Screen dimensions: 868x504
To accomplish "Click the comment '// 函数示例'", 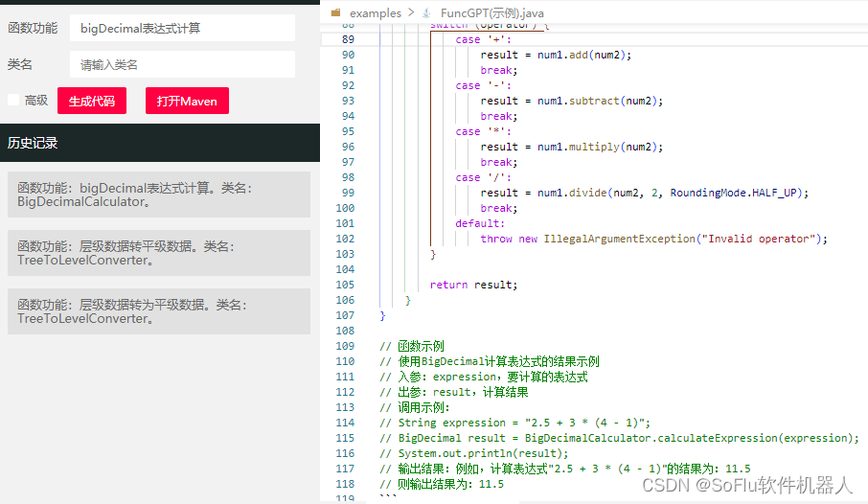I will click(x=412, y=346).
